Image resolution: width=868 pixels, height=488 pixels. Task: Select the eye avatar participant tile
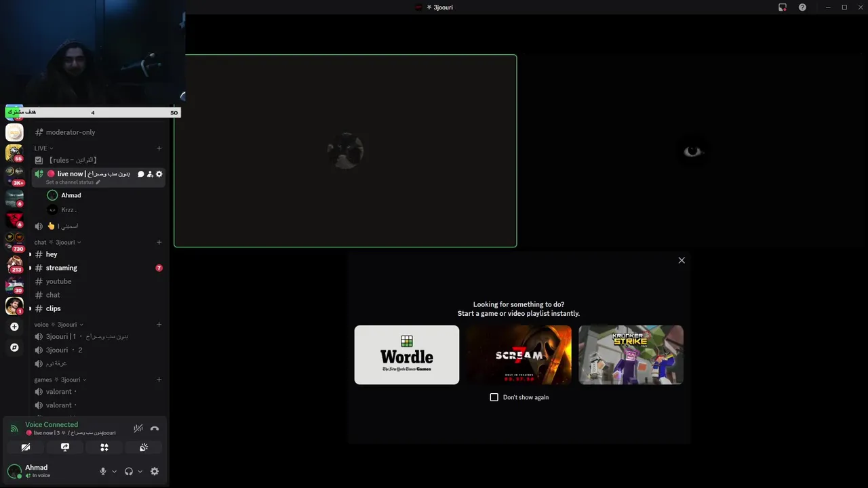coord(692,151)
